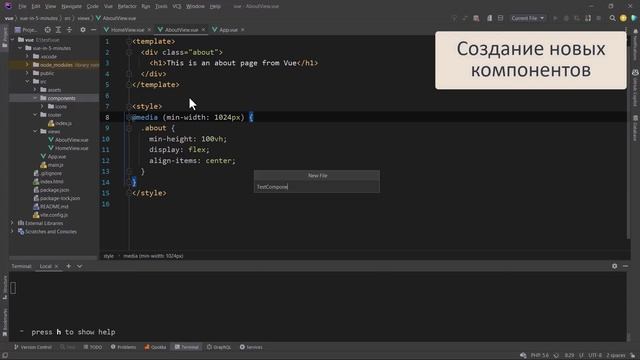Screen dimensions: 640x360
Task: Expand Scratches and Consoles node
Action: point(12,231)
